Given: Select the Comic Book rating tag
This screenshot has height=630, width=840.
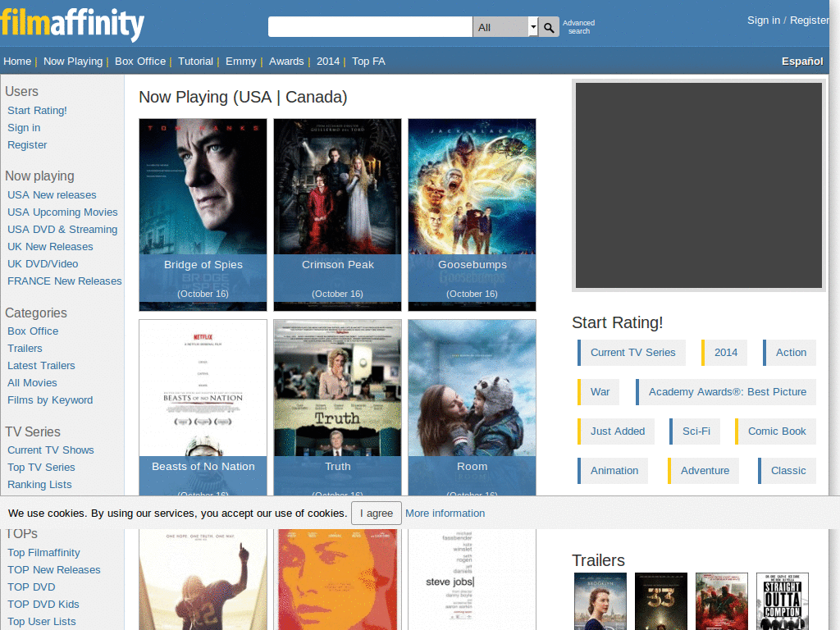Looking at the screenshot, I should (776, 431).
